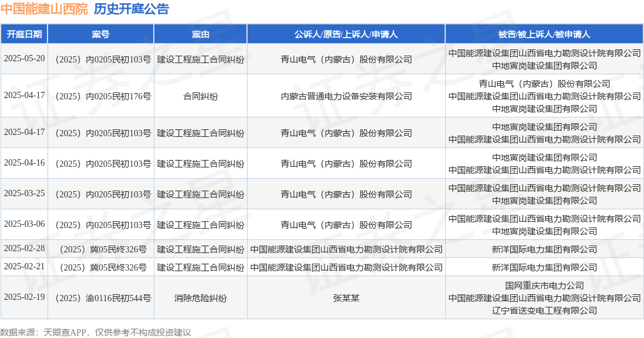Image resolution: width=644 pixels, height=338 pixels.
Task: Click the 2025-04-17 date in the 民初176号 row
Action: pyautogui.click(x=24, y=96)
